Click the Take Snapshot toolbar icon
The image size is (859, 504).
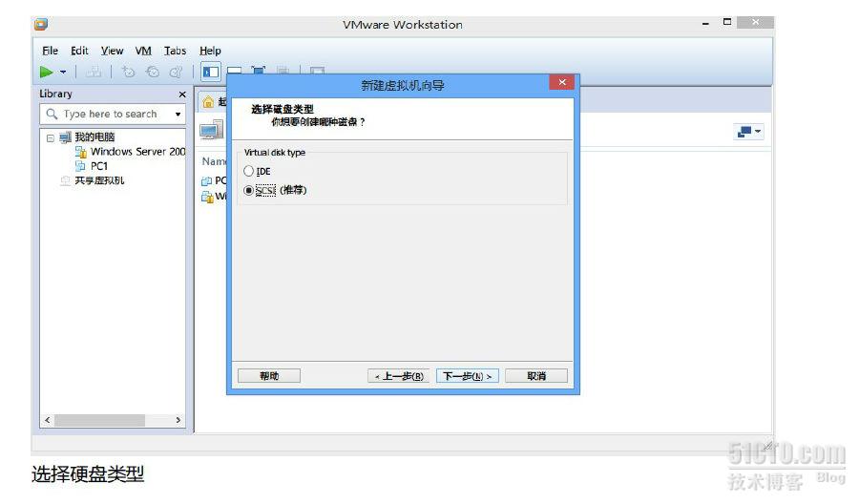pyautogui.click(x=128, y=72)
